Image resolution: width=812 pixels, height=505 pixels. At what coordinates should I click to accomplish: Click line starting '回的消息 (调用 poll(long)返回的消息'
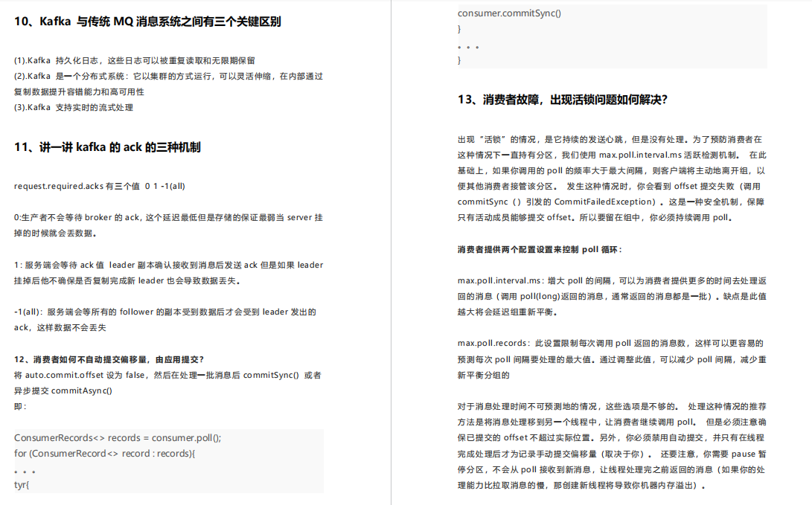612,297
